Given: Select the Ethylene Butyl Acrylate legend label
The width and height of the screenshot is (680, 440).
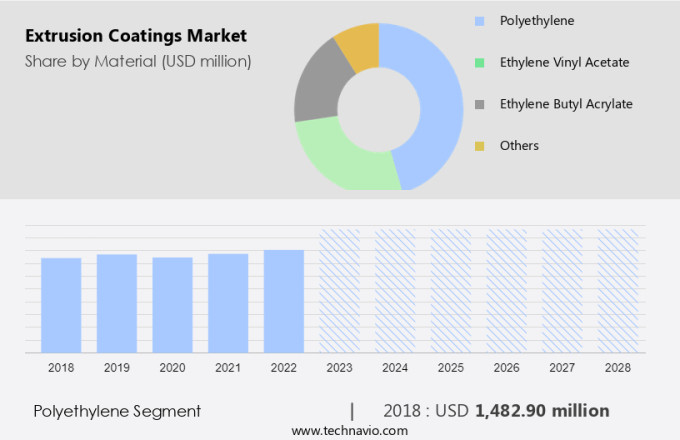Looking at the screenshot, I should pos(566,104).
